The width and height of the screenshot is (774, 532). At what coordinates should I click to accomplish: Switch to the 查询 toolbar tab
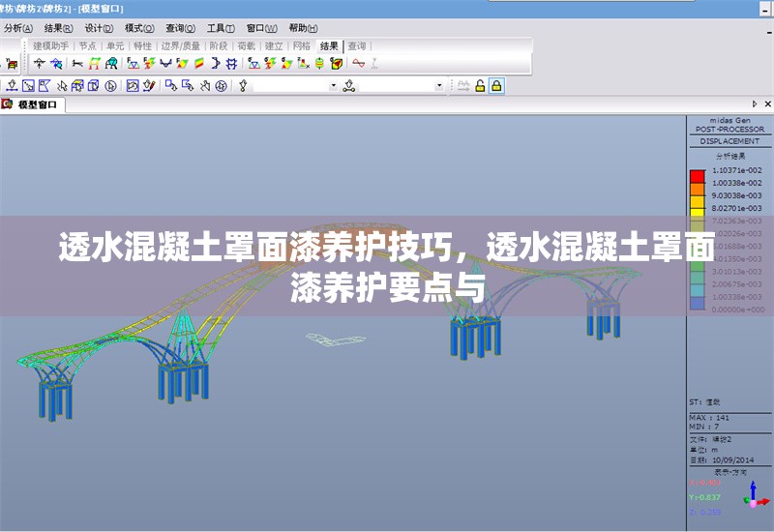point(357,45)
